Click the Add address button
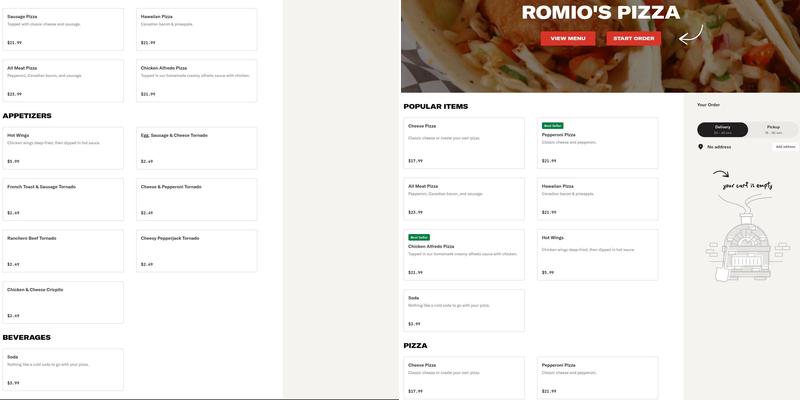The image size is (800, 400). (785, 147)
